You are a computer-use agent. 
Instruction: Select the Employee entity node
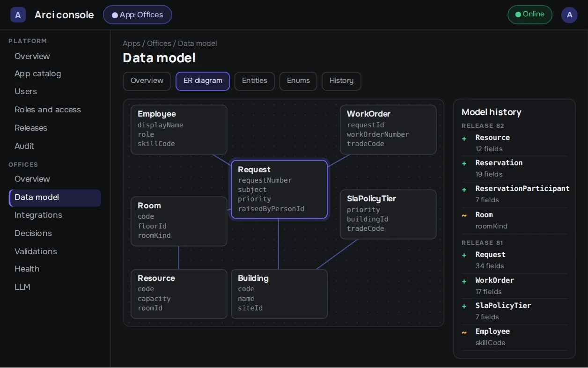[179, 130]
